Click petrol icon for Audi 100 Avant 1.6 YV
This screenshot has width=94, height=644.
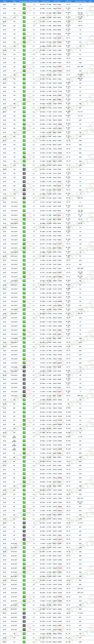click(24, 202)
